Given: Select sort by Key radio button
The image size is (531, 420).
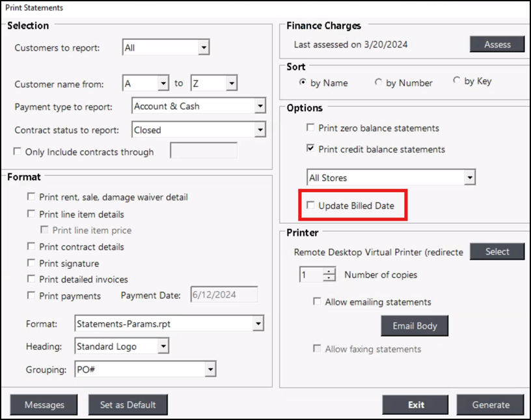Looking at the screenshot, I should click(x=457, y=81).
